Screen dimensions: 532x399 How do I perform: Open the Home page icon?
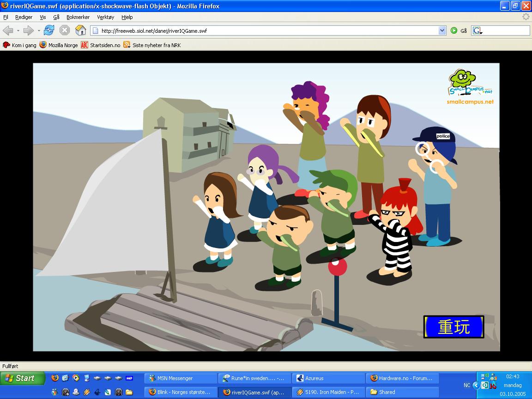point(80,30)
